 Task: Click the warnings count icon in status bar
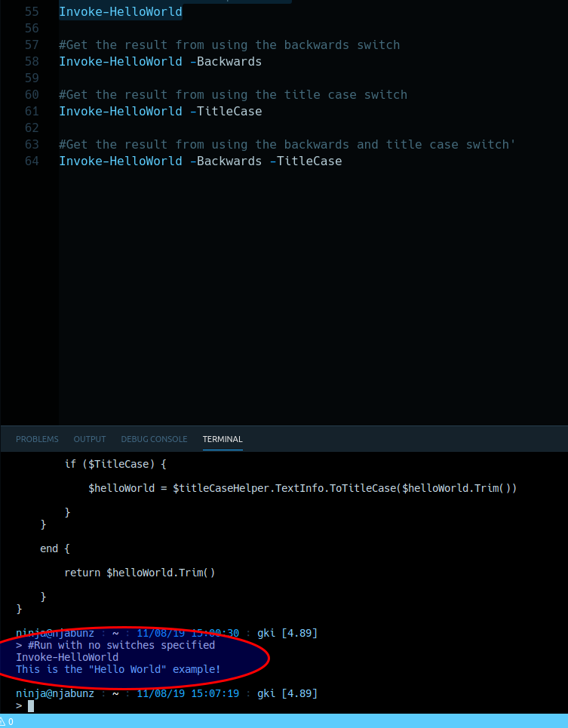[x=6, y=721]
